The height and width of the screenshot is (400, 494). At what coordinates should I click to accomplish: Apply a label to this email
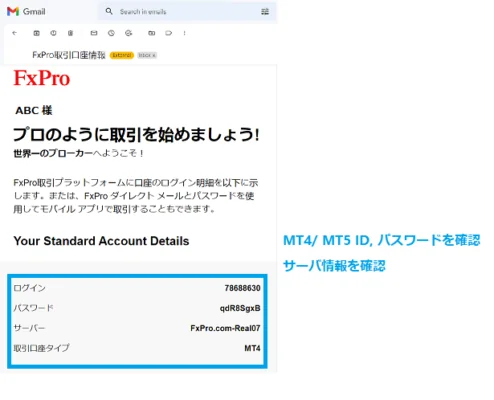169,33
